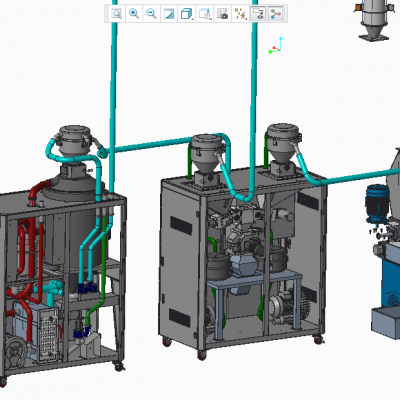Open the cube view orientation dropdown
Viewport: 400px width, 400px height.
pyautogui.click(x=187, y=14)
